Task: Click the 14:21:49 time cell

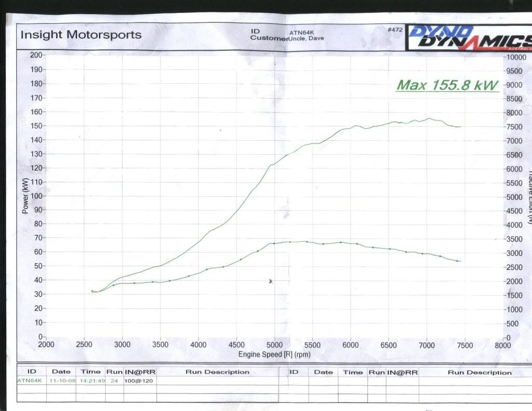Action: [x=90, y=380]
